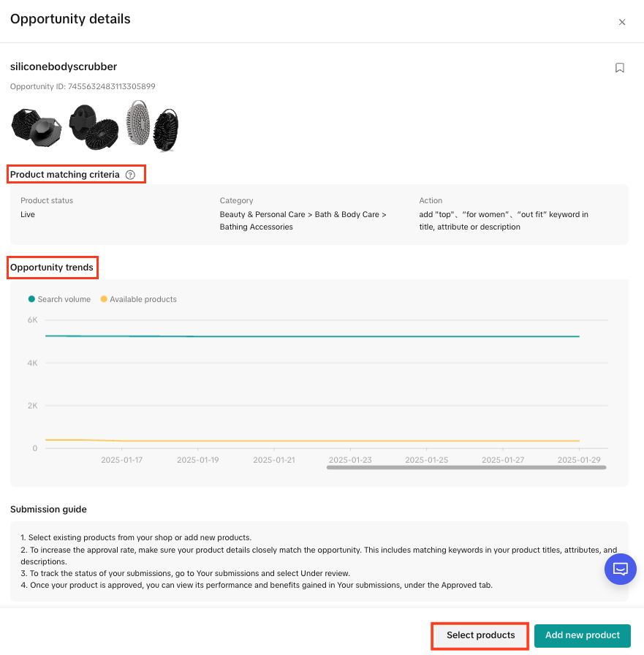This screenshot has height=655, width=644.
Task: Toggle the Search volume legend series
Action: pyautogui.click(x=64, y=299)
